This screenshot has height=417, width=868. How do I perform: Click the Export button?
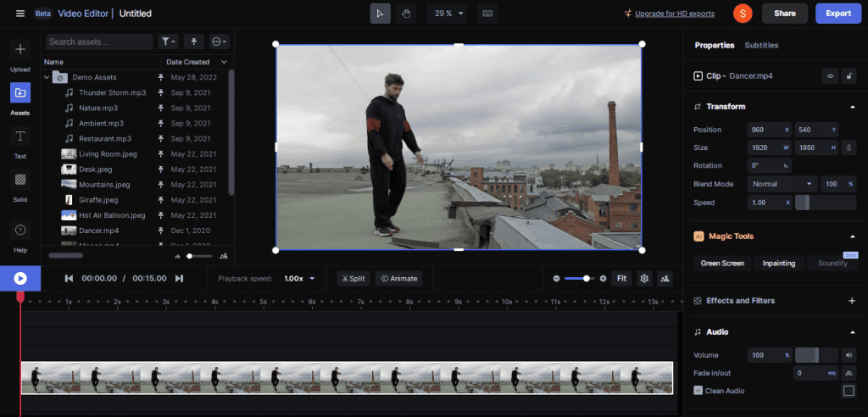coord(838,14)
